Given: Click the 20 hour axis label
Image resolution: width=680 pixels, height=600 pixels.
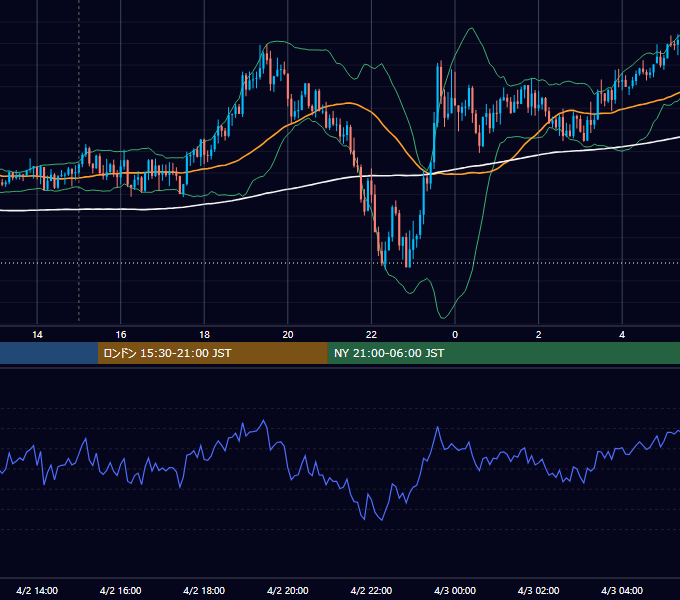Looking at the screenshot, I should click(x=288, y=335).
